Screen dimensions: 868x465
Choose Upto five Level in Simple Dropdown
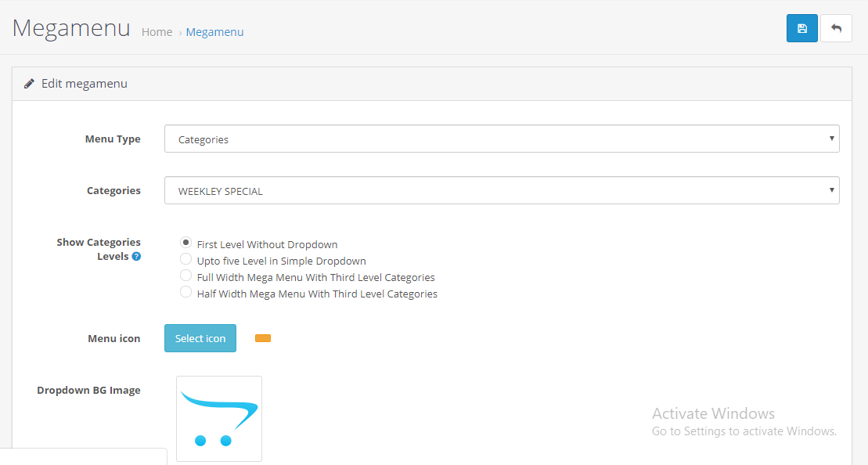tap(186, 259)
